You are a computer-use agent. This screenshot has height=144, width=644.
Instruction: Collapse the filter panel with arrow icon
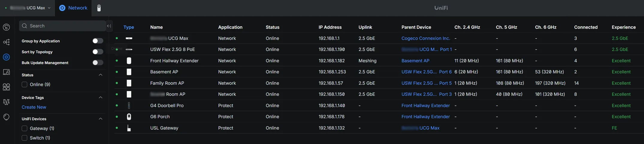pos(109,26)
